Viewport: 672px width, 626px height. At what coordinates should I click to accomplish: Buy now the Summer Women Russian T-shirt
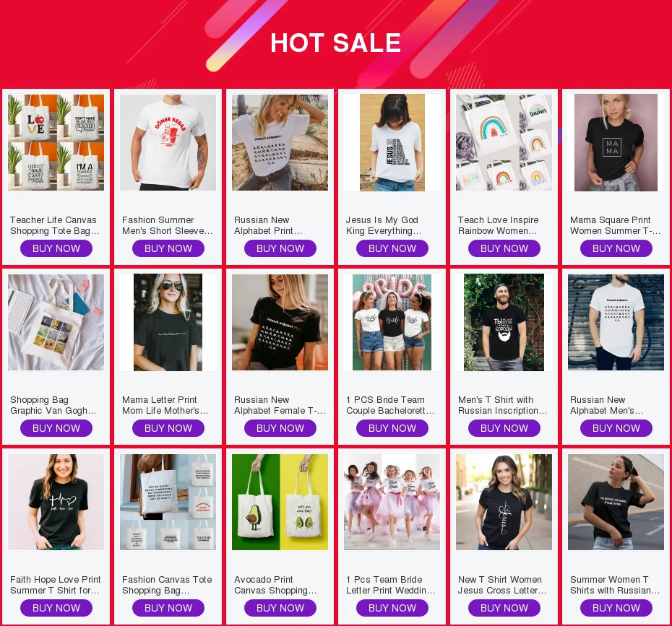pyautogui.click(x=616, y=608)
